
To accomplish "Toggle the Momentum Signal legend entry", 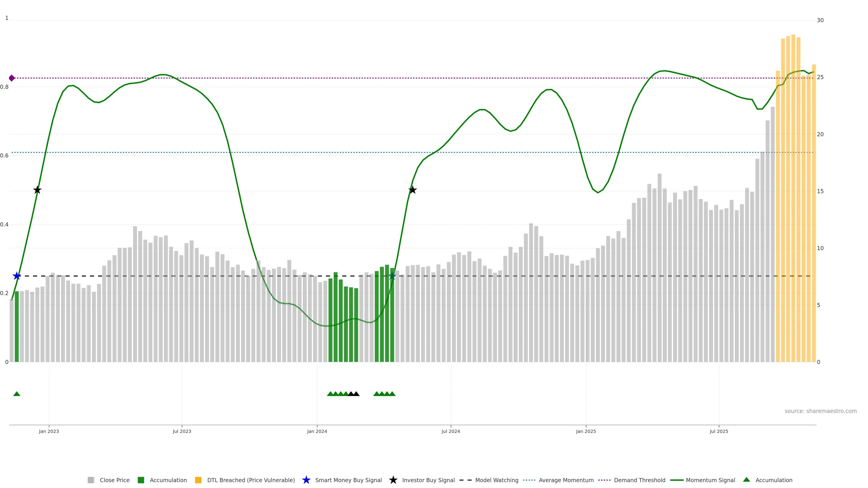I will pyautogui.click(x=710, y=480).
